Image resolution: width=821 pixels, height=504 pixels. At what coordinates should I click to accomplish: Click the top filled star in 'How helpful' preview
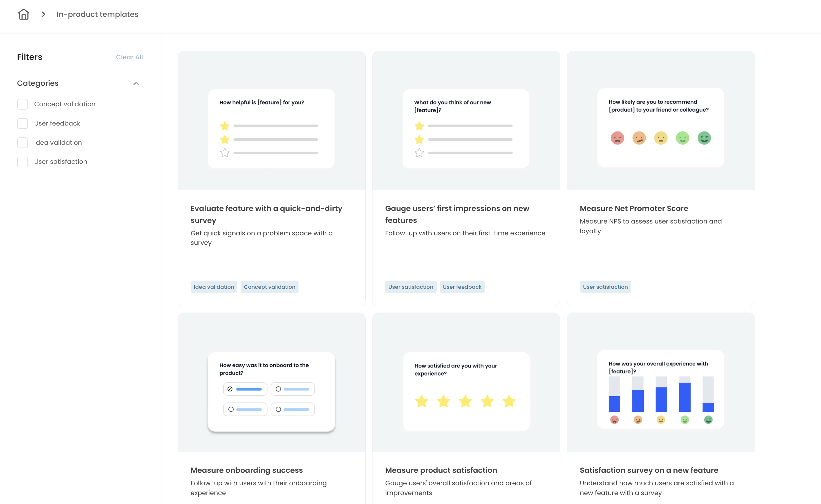point(225,126)
